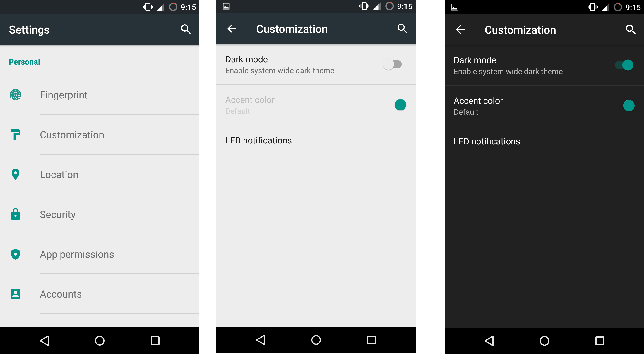Click the Fingerprint settings icon
Screen dimensions: 644x354
pos(16,95)
